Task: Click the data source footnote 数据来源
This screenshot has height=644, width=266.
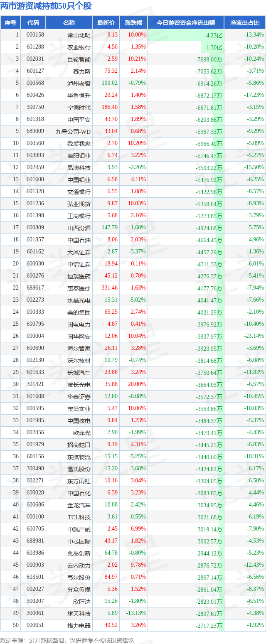Action: click(67, 640)
